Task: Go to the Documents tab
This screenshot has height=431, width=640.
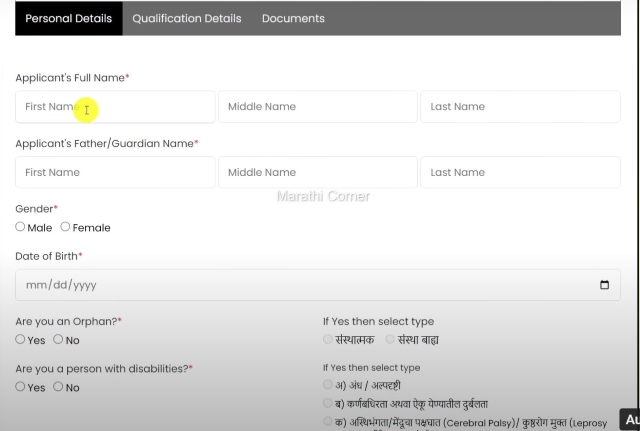Action: click(x=293, y=18)
